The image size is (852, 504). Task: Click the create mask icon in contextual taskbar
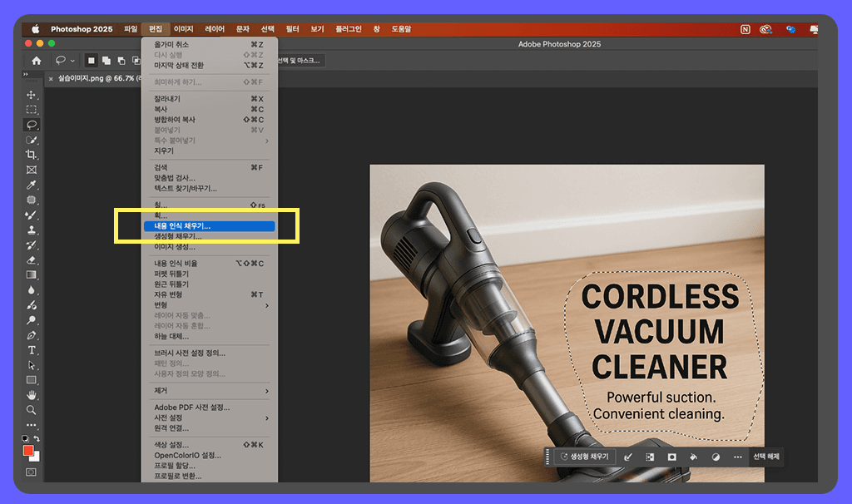(672, 457)
